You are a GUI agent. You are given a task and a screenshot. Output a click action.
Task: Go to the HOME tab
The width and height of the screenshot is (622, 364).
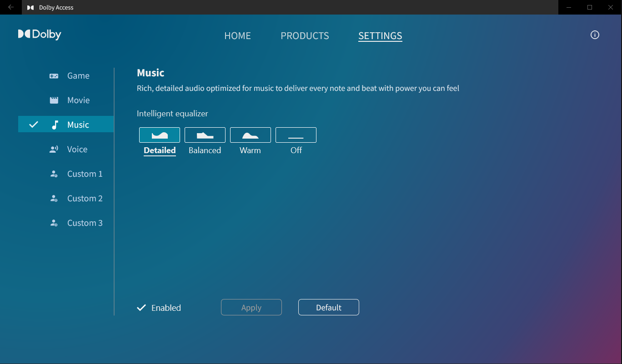point(237,36)
